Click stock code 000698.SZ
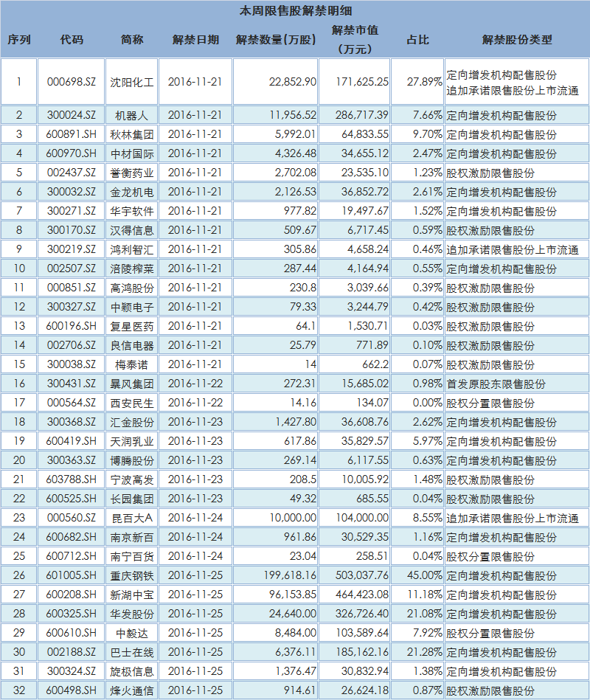 click(x=72, y=82)
